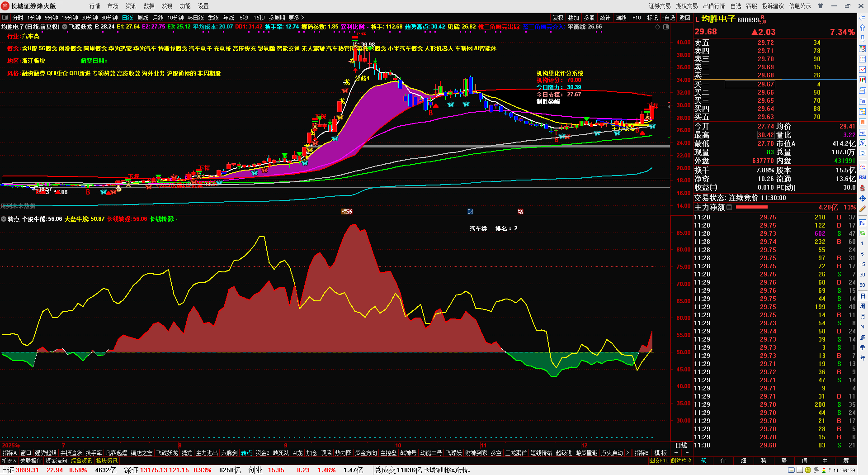Image resolution: width=868 pixels, height=475 pixels.
Task: Switch to 日线 daily period
Action: [127, 18]
